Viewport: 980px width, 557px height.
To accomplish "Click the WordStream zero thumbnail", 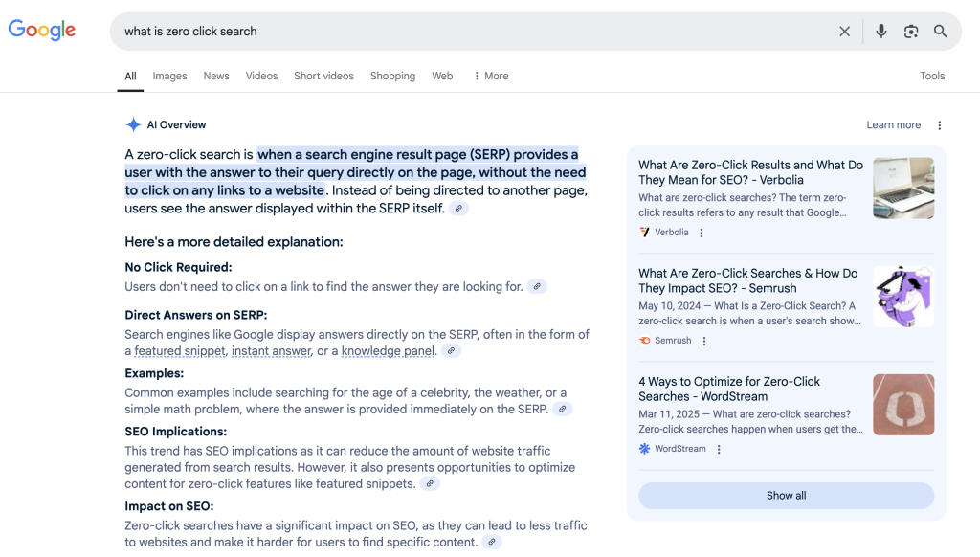I will [x=903, y=405].
